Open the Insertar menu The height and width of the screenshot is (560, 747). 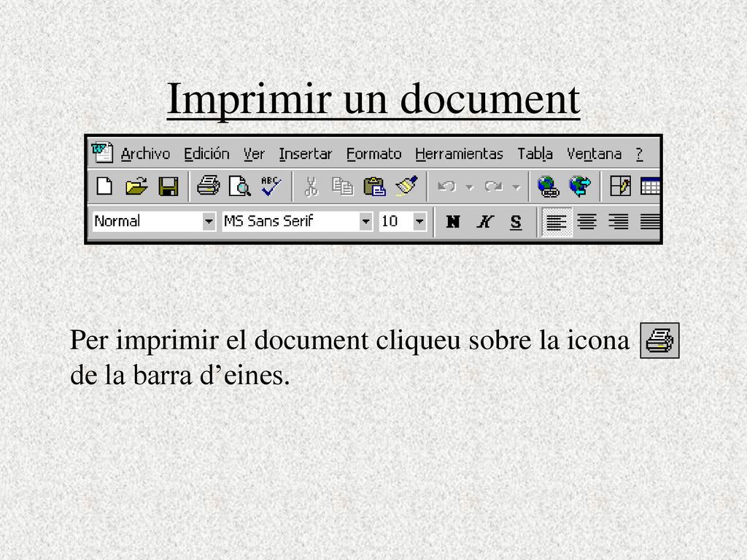coord(306,154)
